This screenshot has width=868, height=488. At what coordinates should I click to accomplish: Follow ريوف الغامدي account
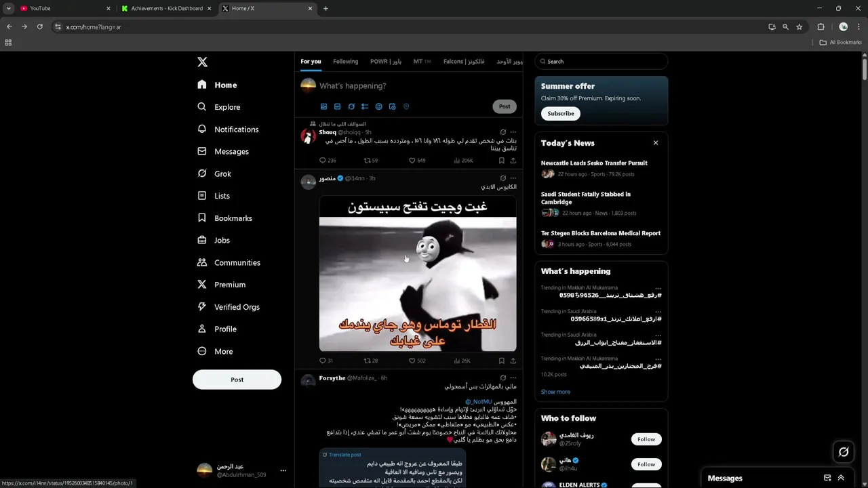pos(646,439)
